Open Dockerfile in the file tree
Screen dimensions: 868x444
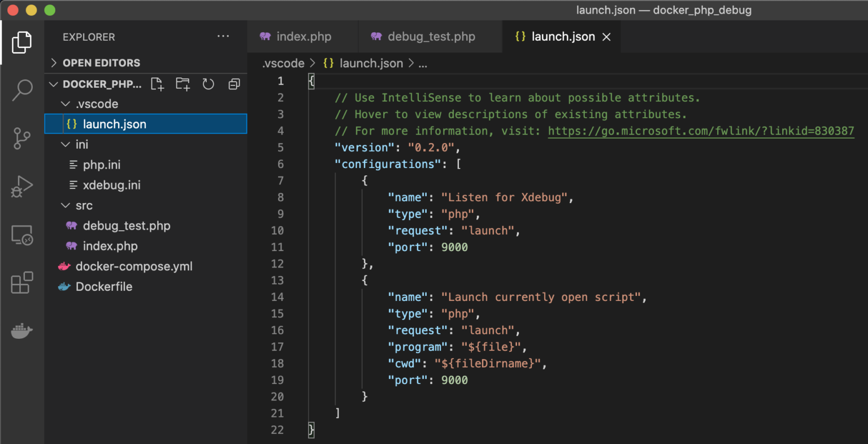(x=146, y=287)
